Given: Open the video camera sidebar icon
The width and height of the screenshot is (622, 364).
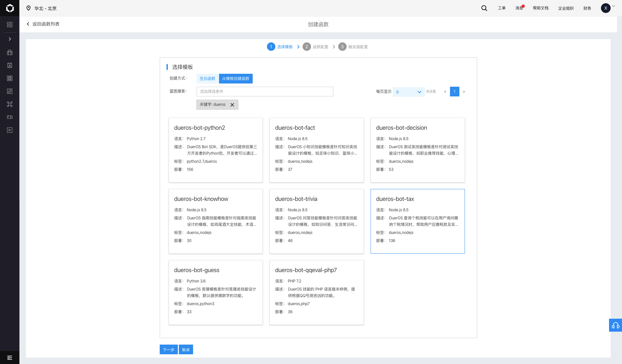Looking at the screenshot, I should click(10, 117).
